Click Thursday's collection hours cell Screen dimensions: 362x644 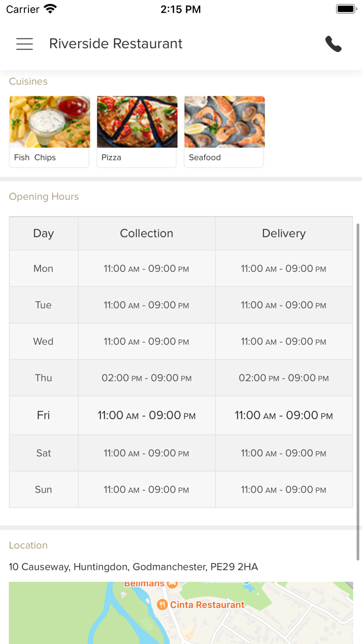click(x=146, y=378)
